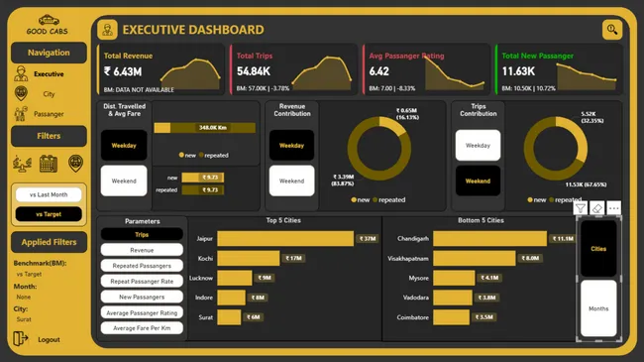Click the Applied Filters header button
This screenshot has width=644, height=362.
(49, 242)
